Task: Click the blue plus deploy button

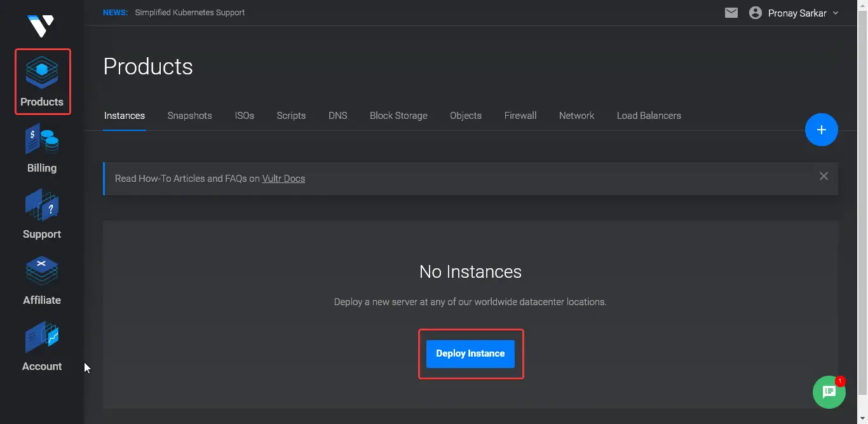Action: coord(822,130)
